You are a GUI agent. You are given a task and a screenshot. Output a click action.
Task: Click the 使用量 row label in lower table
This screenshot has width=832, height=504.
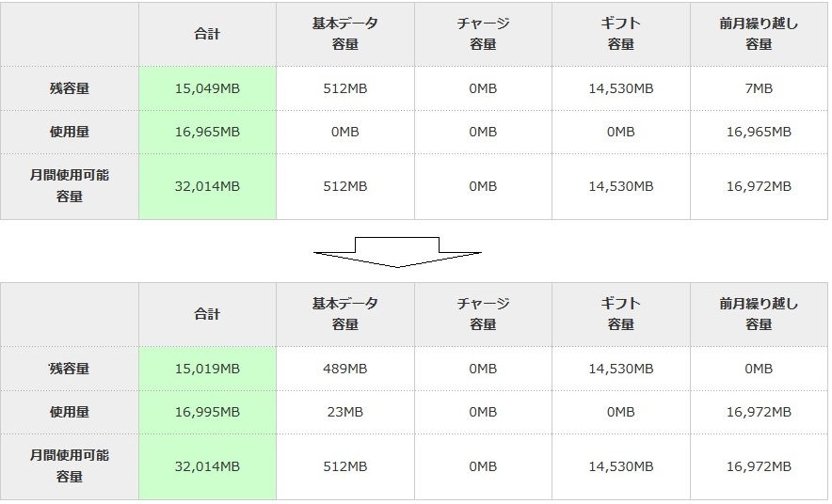[70, 412]
